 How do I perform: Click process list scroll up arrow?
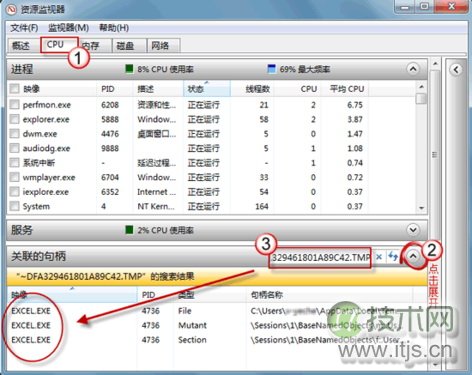tap(421, 87)
